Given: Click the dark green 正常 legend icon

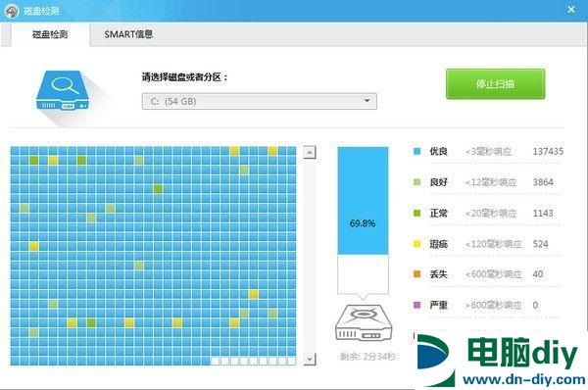Looking at the screenshot, I should (416, 213).
